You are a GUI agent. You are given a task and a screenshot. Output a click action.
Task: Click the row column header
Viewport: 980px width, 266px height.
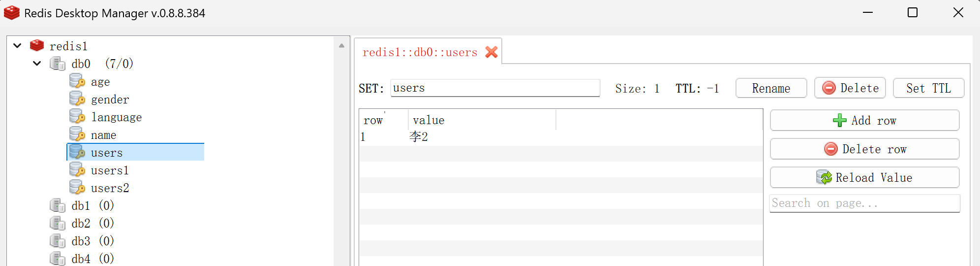(x=384, y=120)
